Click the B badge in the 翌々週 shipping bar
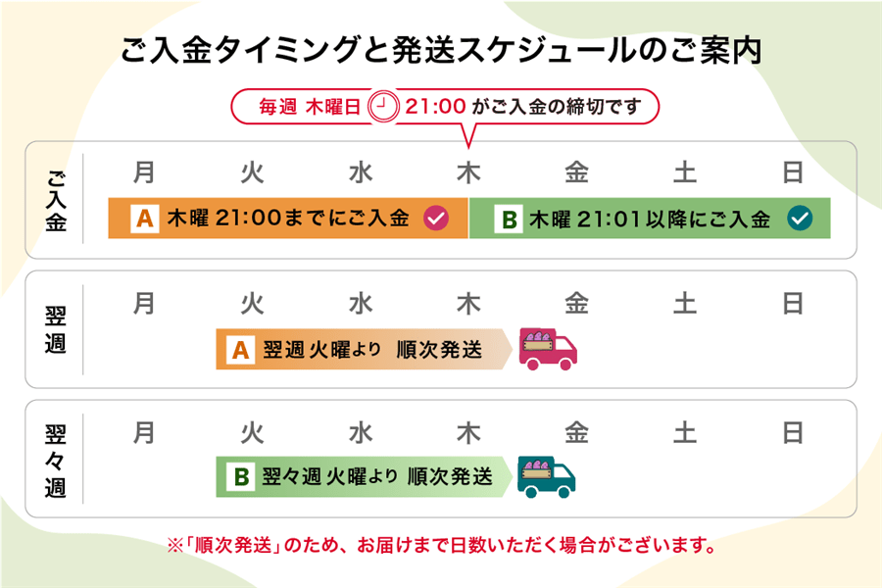The image size is (882, 588). pos(241,477)
